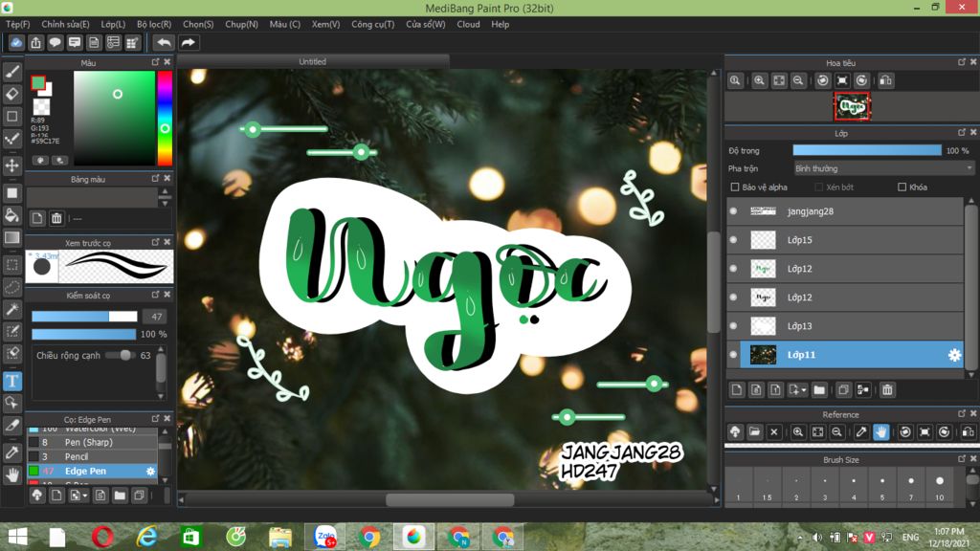Click the Redo arrow in top toolbar

189,42
